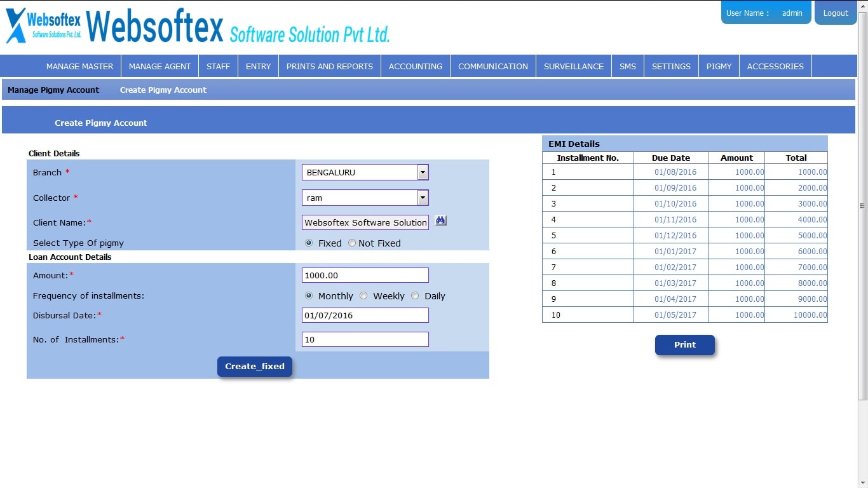Click the Disbursal Date input field

(x=365, y=315)
